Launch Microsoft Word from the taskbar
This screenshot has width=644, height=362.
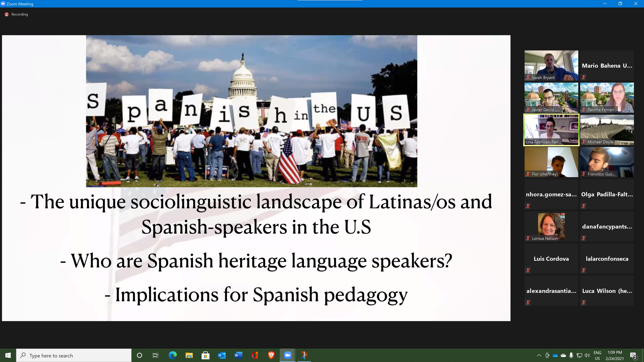[x=238, y=355]
